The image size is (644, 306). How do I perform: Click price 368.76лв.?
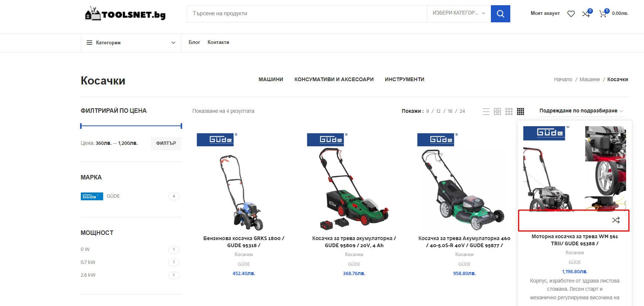tap(354, 274)
